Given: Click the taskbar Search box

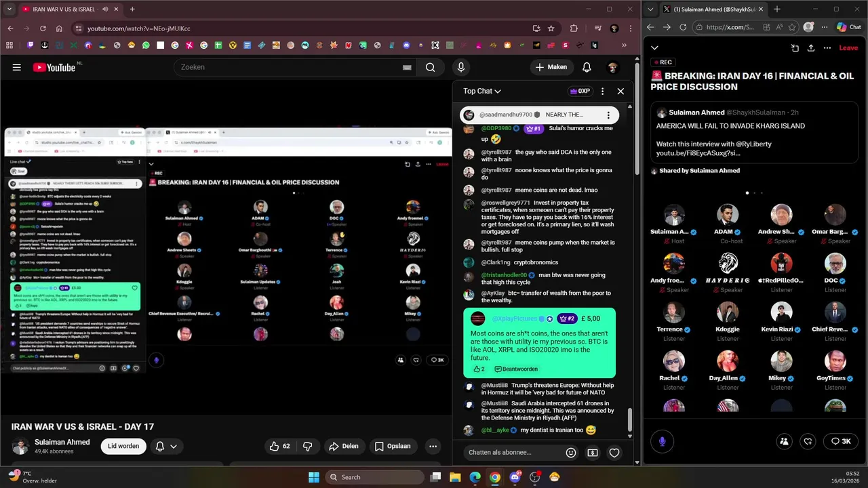Looking at the screenshot, I should (374, 477).
